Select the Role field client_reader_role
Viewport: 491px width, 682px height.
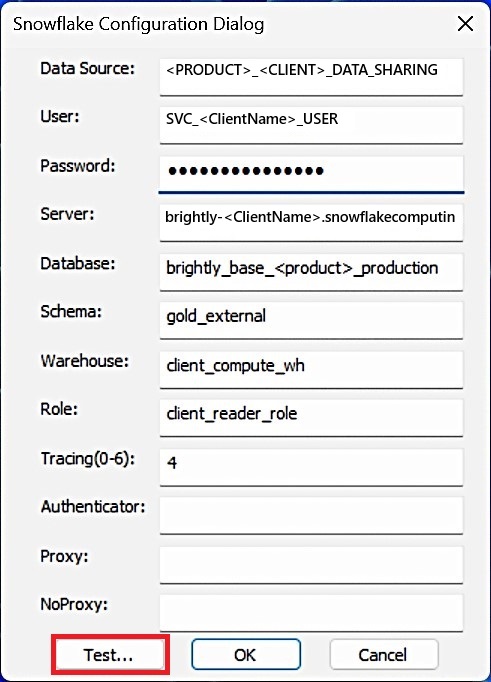[x=311, y=418]
